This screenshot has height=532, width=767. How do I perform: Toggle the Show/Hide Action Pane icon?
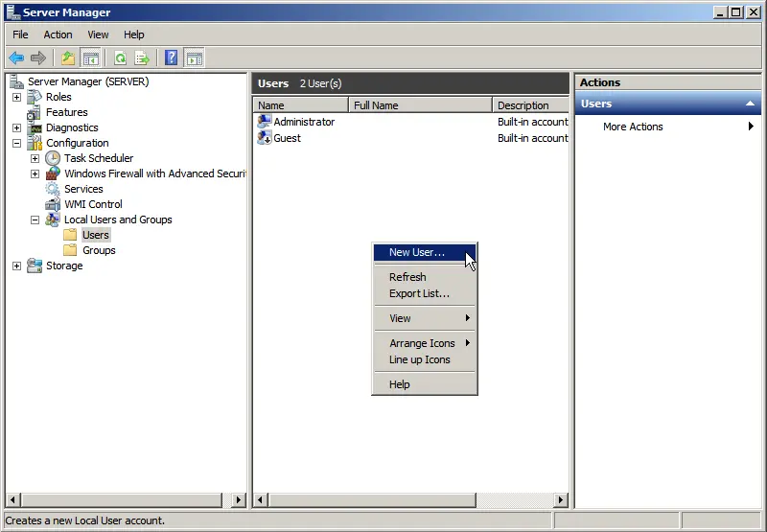pyautogui.click(x=194, y=58)
